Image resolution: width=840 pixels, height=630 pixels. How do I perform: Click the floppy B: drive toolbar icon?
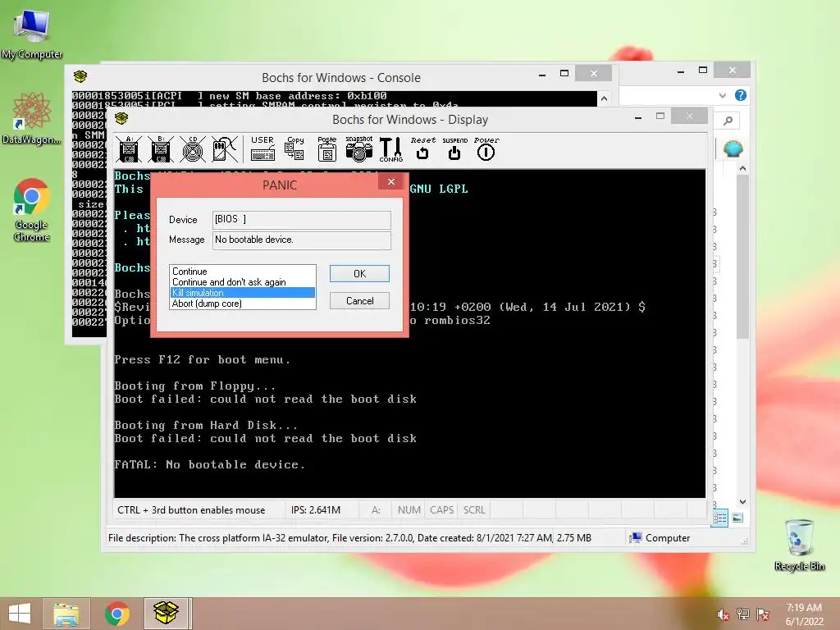point(160,149)
